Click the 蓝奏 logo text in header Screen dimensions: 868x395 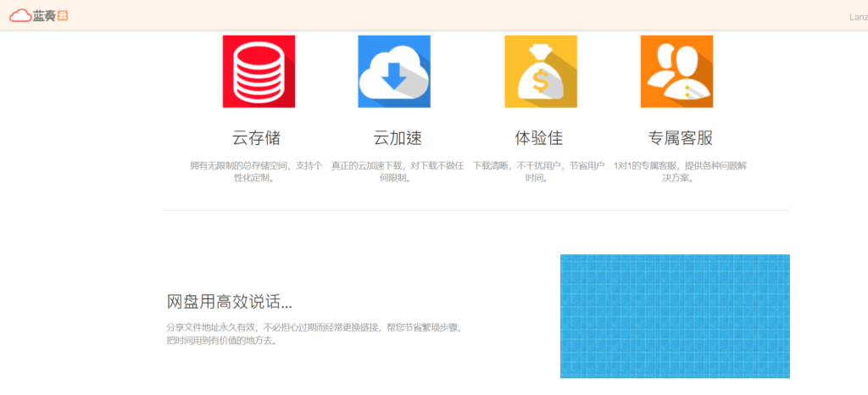44,15
